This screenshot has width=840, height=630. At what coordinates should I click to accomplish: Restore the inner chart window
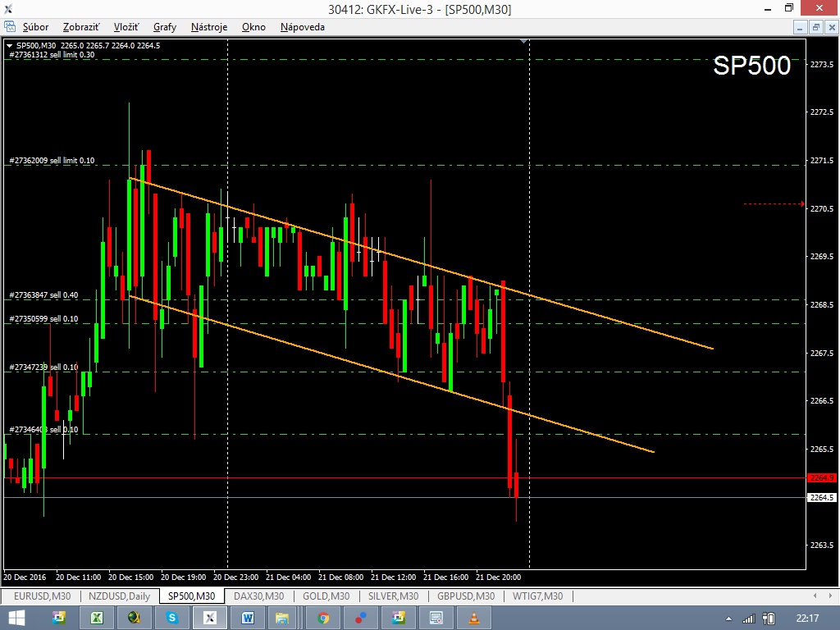816,27
